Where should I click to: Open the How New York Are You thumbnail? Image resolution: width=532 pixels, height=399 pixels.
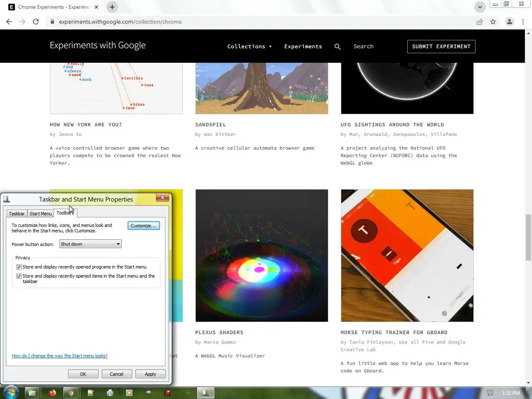coord(116,88)
